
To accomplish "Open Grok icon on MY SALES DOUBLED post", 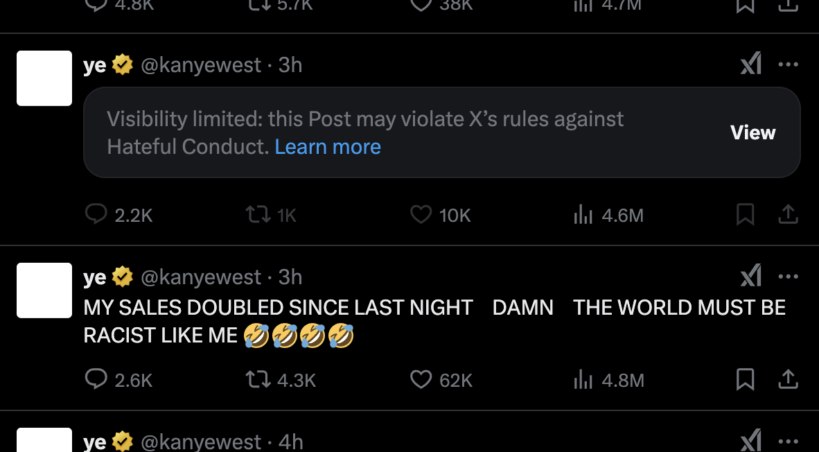I will (750, 277).
